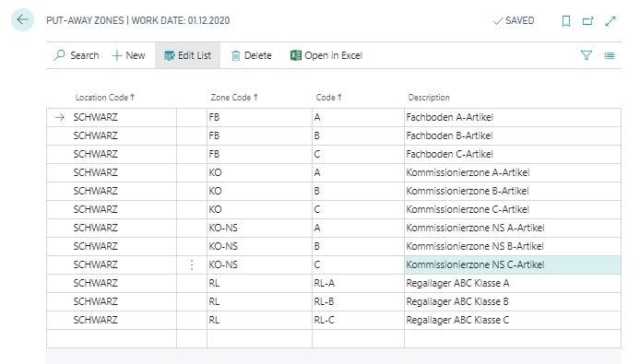Go back using the arrow button

click(22, 19)
